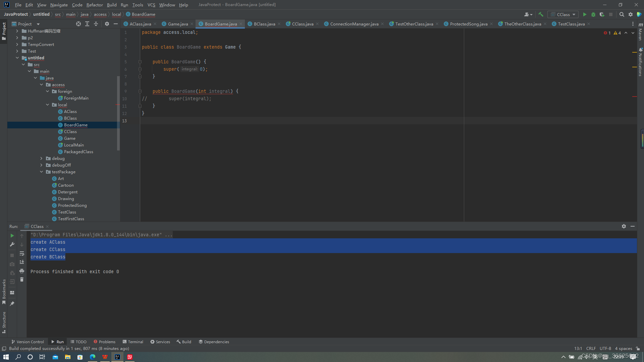Select the Refactor menu item

(95, 4)
